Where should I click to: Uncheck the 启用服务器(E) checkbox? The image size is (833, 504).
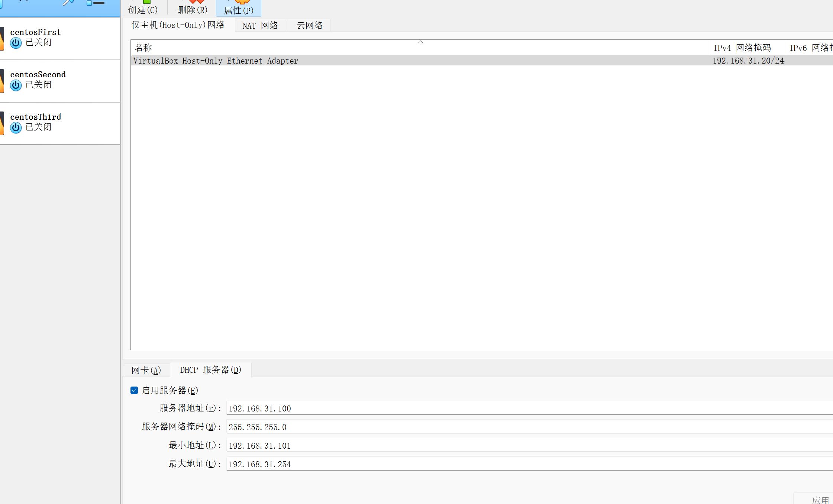click(x=134, y=390)
